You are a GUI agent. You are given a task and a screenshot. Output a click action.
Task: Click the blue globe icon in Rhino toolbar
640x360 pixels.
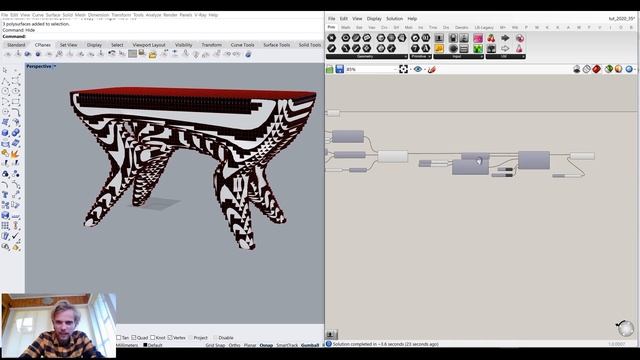(x=248, y=54)
